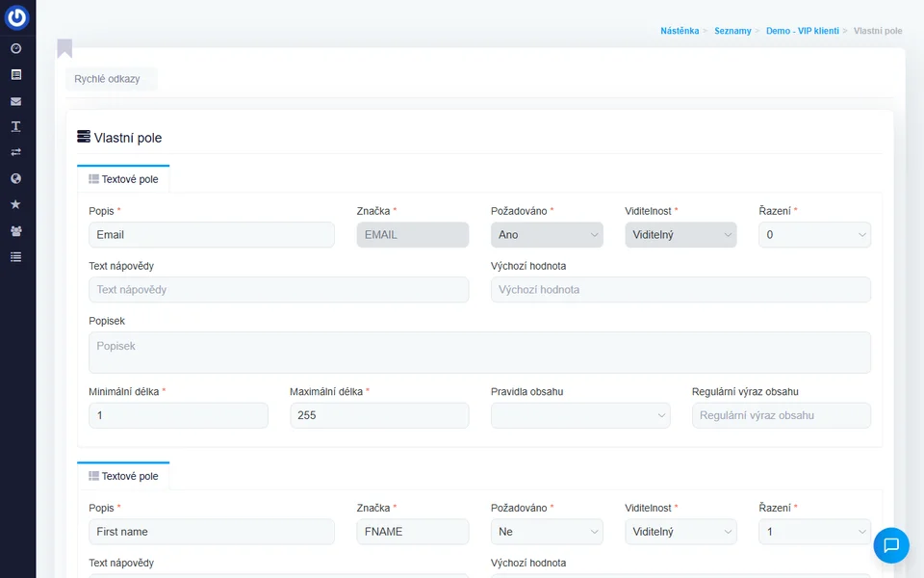Click the Rychlé odkazy button
Viewport: 924px width, 578px height.
107,79
